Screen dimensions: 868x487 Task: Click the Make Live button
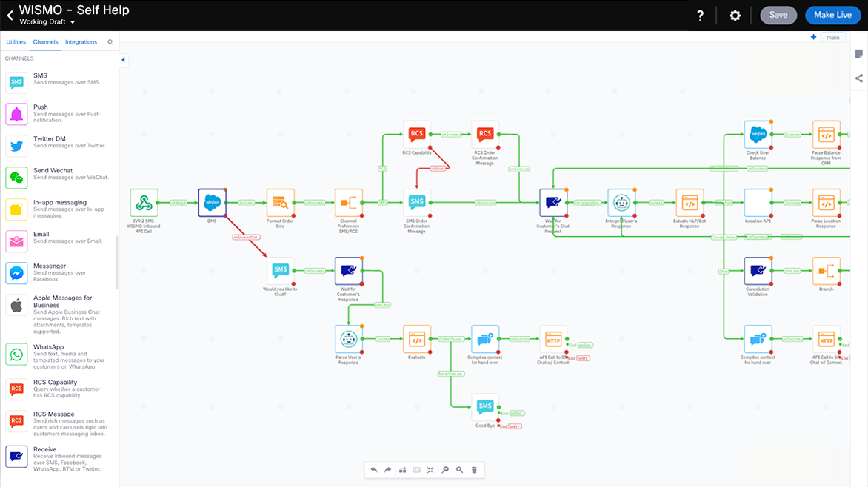click(832, 16)
